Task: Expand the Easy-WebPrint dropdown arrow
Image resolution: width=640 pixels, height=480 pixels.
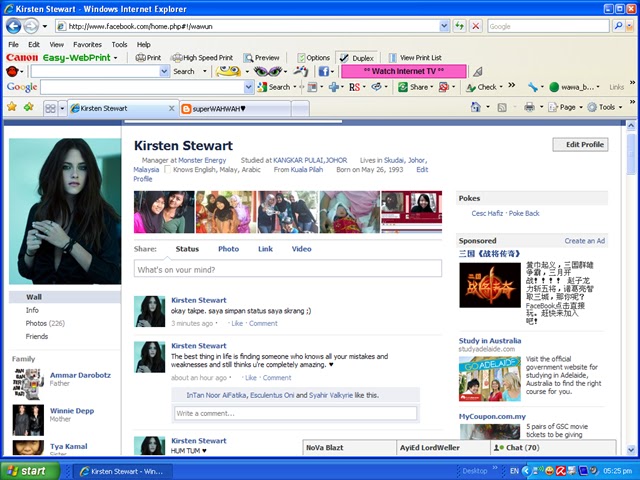Action: 116,58
